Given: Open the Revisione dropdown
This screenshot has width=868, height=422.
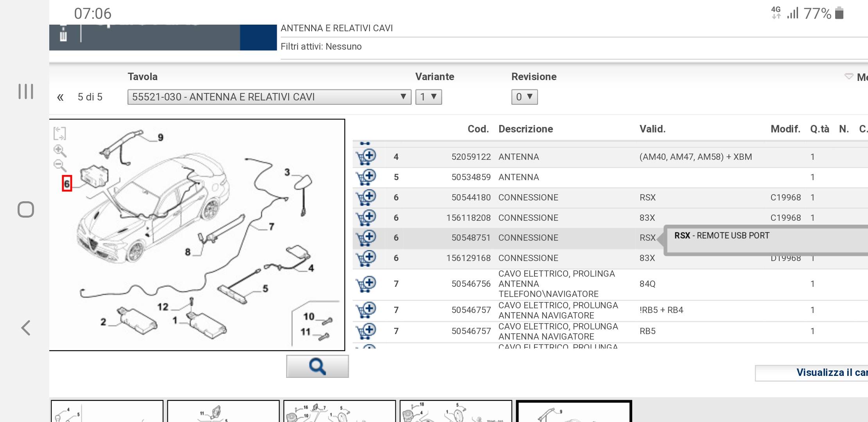Looking at the screenshot, I should tap(524, 97).
